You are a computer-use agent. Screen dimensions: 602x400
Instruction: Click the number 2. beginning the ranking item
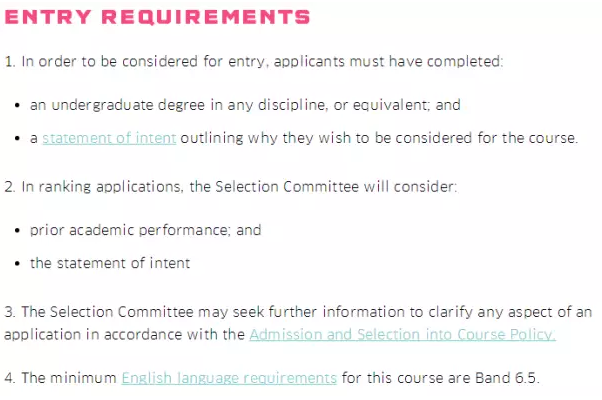tap(10, 187)
